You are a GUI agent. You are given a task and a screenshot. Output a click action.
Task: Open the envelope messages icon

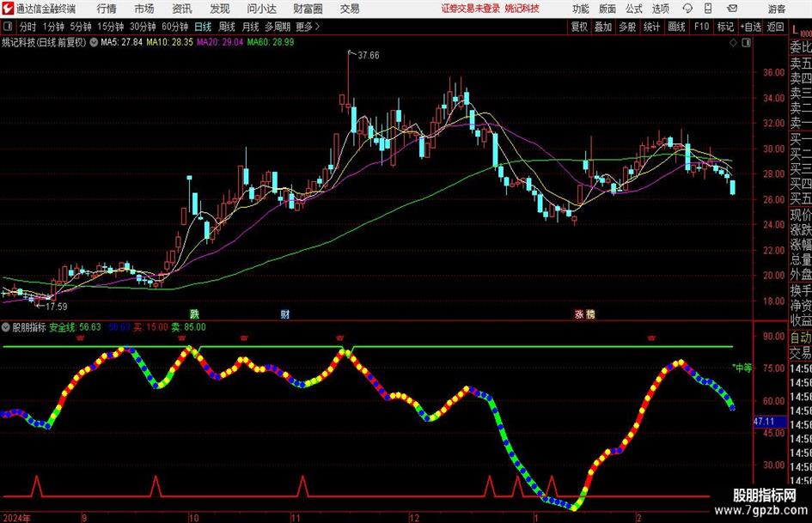tap(732, 9)
